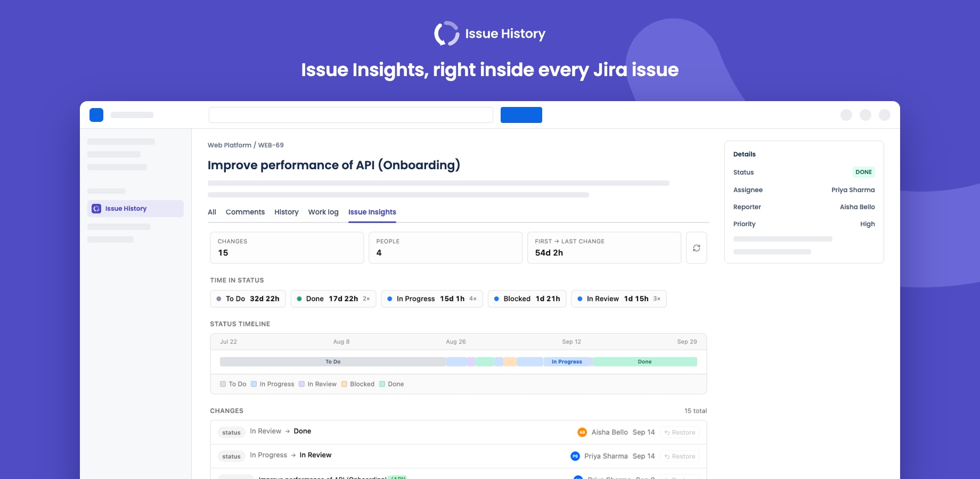The width and height of the screenshot is (980, 479).
Task: Click assignee name Priya Sharma in Details
Action: click(853, 190)
